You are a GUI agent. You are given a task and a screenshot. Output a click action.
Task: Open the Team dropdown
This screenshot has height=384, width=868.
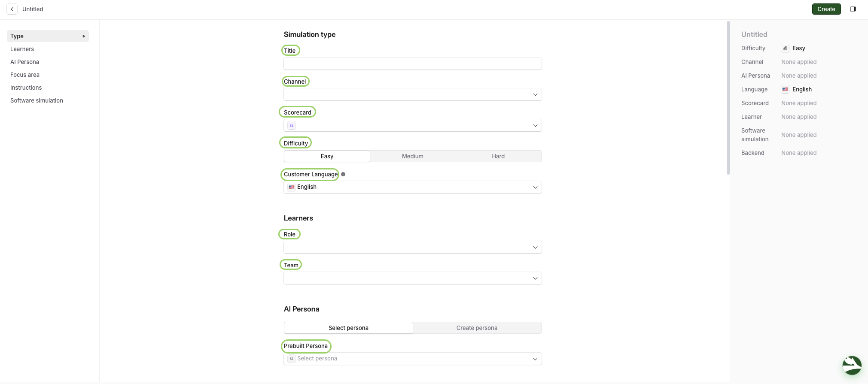(x=412, y=278)
